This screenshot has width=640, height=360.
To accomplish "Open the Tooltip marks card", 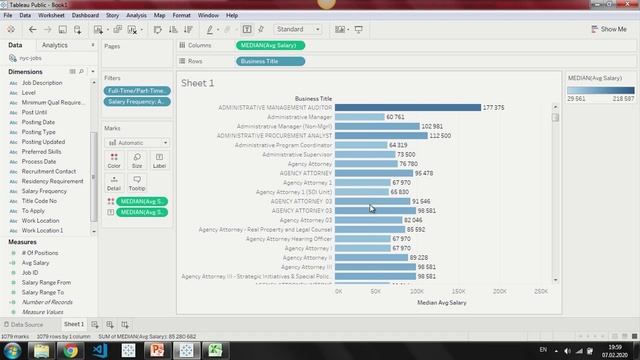I will pos(137,183).
